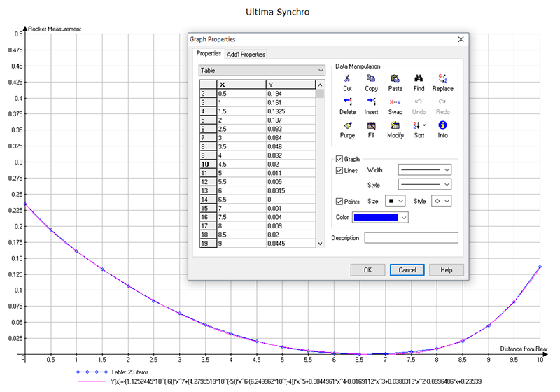Click the Delete row icon

347,101
